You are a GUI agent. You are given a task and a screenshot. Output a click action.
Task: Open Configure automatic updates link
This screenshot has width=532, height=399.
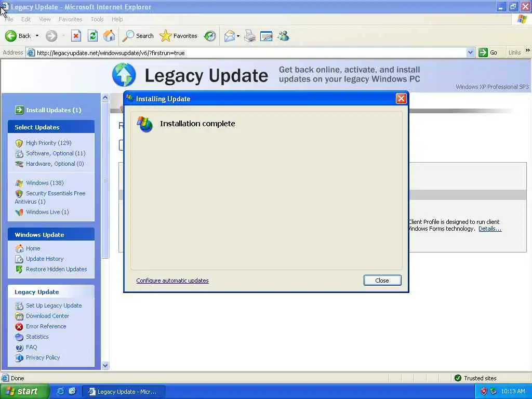pos(172,281)
